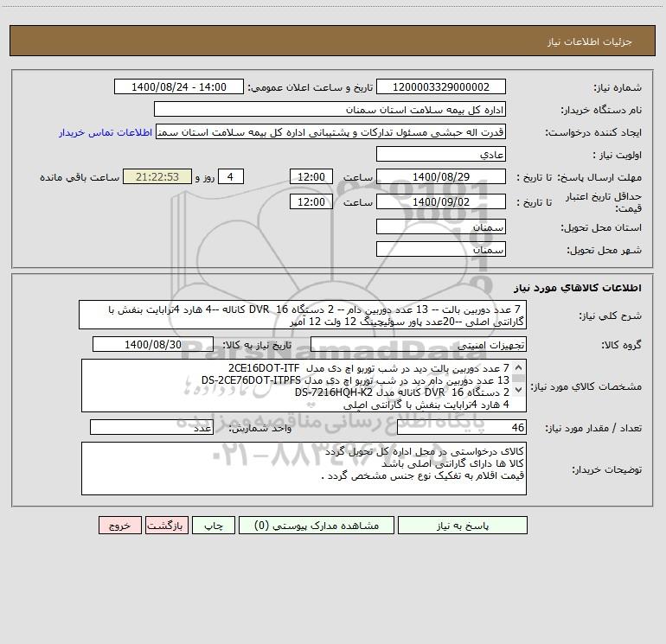The image size is (666, 644).
Task: Select response deadline date 1400/08/29
Action: pyautogui.click(x=441, y=176)
